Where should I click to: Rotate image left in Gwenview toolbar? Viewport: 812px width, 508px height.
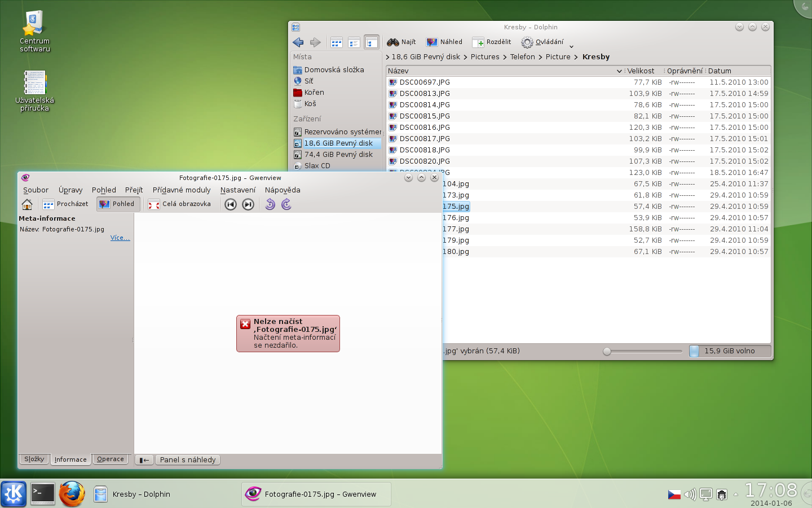click(270, 204)
